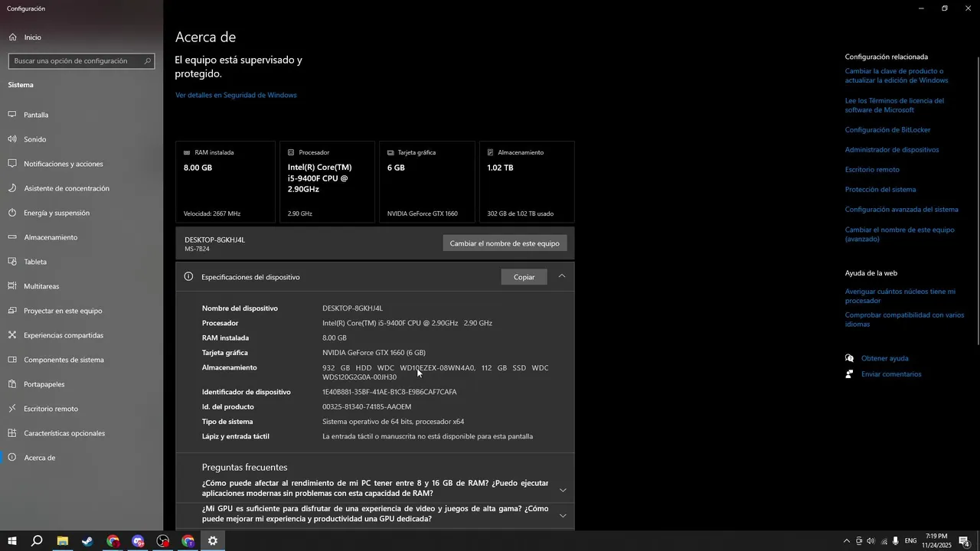
Task: Open the notification center icon
Action: click(x=966, y=541)
